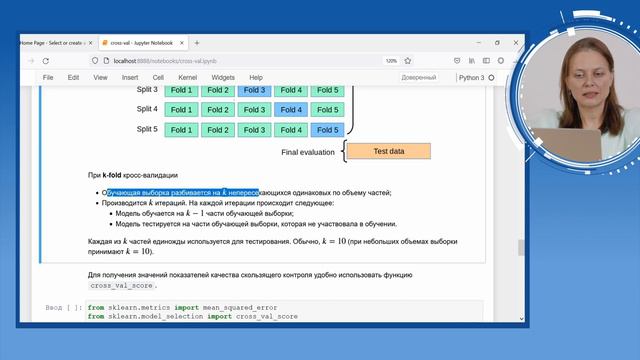Close the Home Page tab
The width and height of the screenshot is (640, 360).
[91, 43]
